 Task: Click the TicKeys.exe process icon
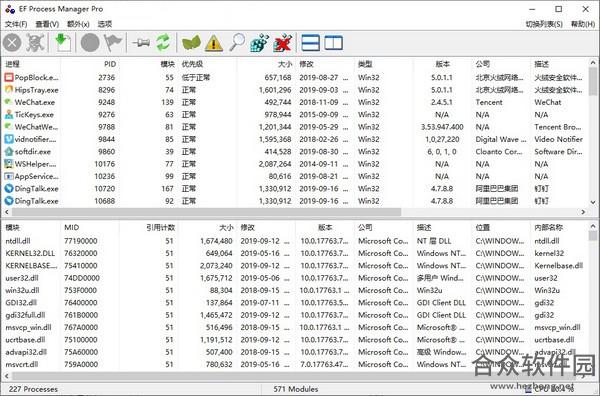click(9, 114)
